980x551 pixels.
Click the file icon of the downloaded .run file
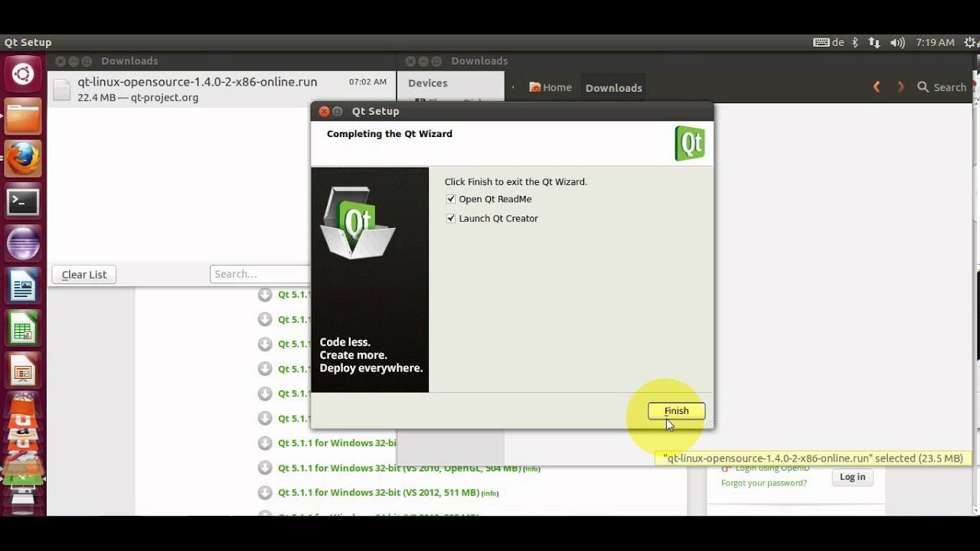[x=62, y=90]
